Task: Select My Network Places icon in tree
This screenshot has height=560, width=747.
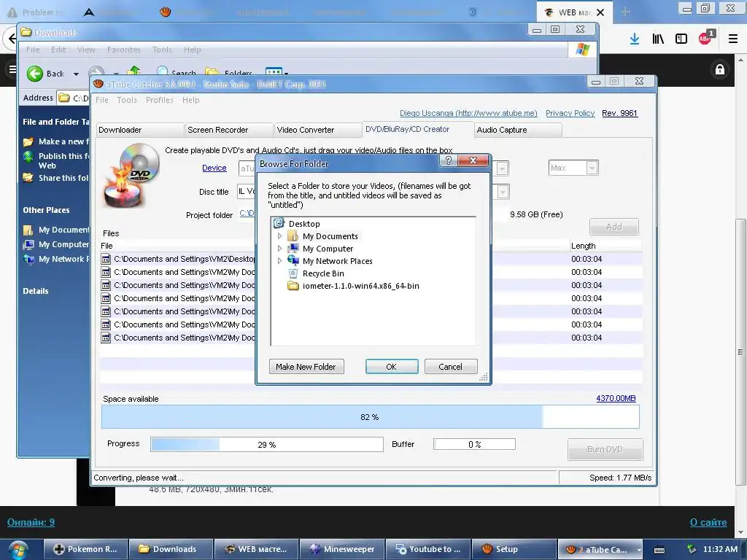Action: pos(293,261)
